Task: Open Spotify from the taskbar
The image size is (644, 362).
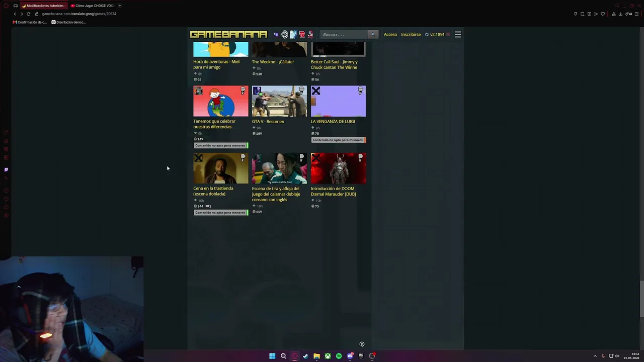Action: pyautogui.click(x=339, y=356)
